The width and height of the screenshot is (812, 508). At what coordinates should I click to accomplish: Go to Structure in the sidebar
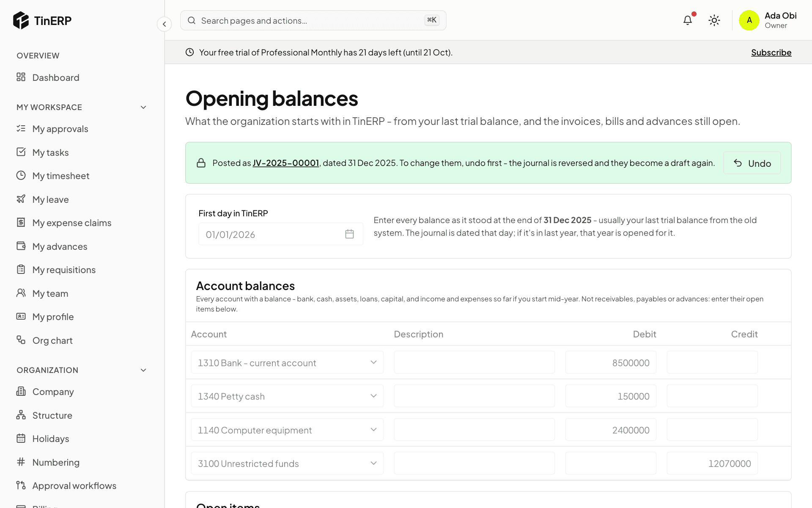(x=52, y=415)
